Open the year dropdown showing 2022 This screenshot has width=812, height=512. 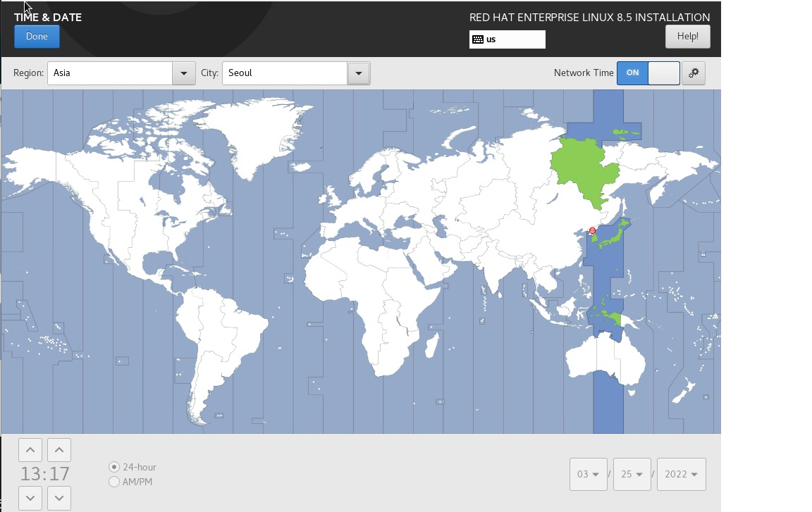681,474
